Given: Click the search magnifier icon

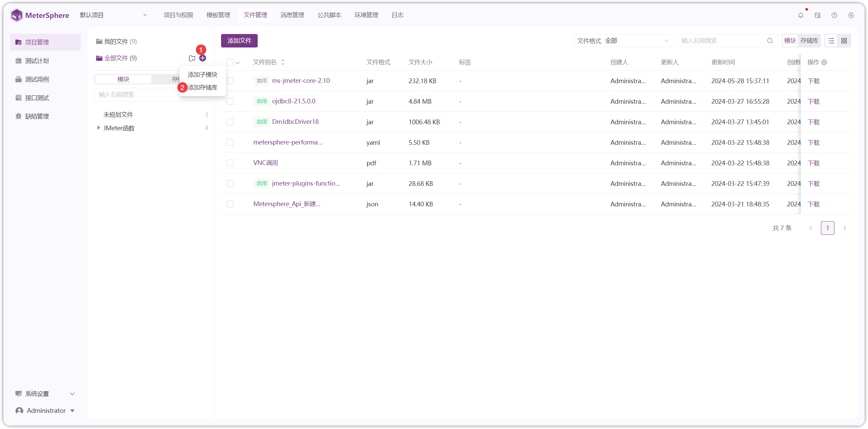Looking at the screenshot, I should [770, 41].
